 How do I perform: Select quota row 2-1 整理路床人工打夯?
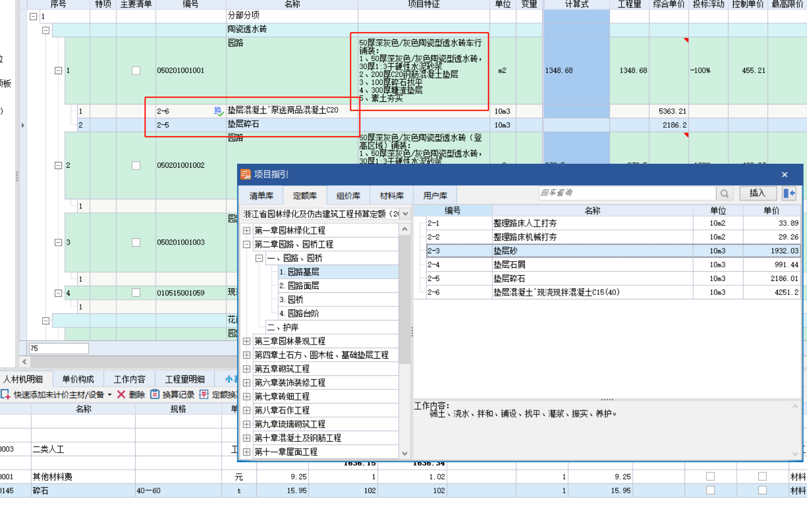612,223
